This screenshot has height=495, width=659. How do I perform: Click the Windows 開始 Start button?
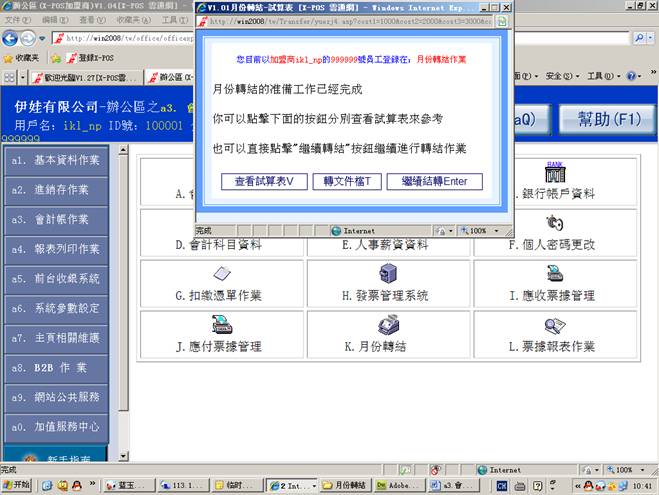18,485
